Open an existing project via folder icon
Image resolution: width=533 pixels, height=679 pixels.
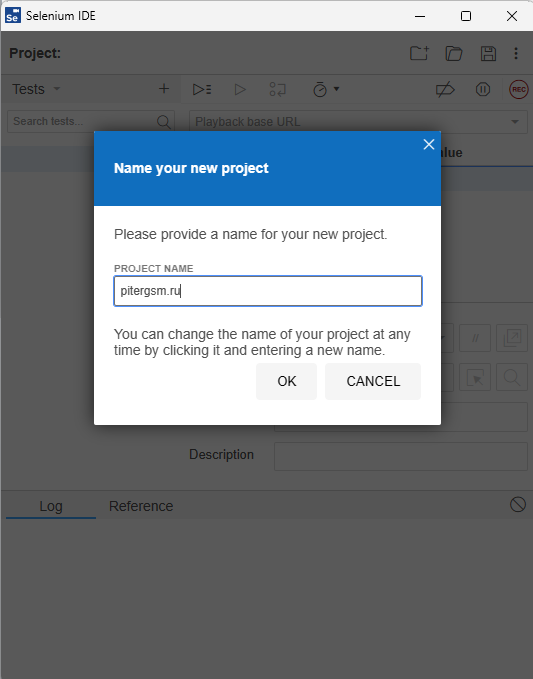pos(454,53)
